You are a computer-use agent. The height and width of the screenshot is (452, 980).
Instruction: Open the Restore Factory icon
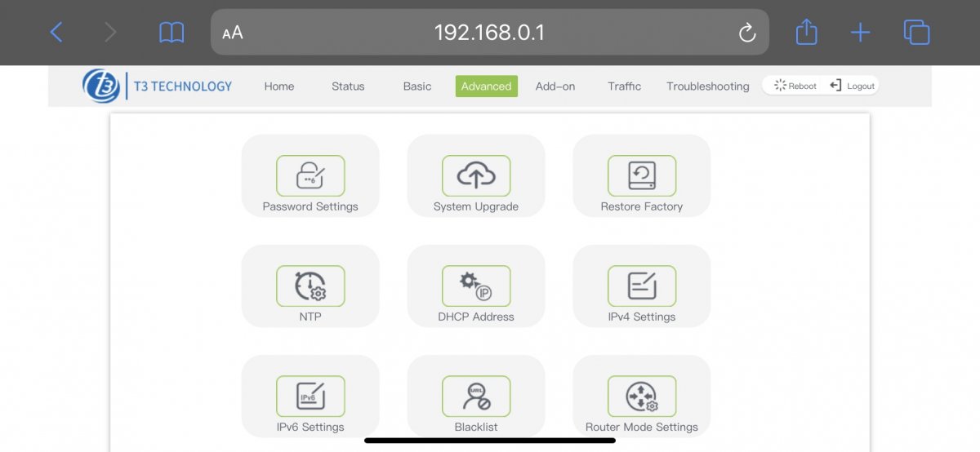click(642, 175)
